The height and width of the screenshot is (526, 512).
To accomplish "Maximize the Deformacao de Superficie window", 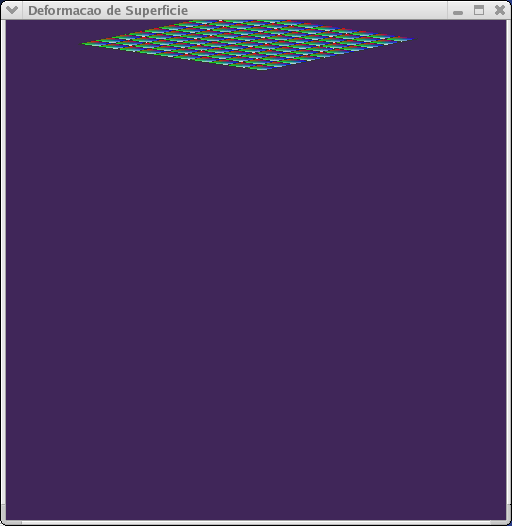I will tap(479, 10).
